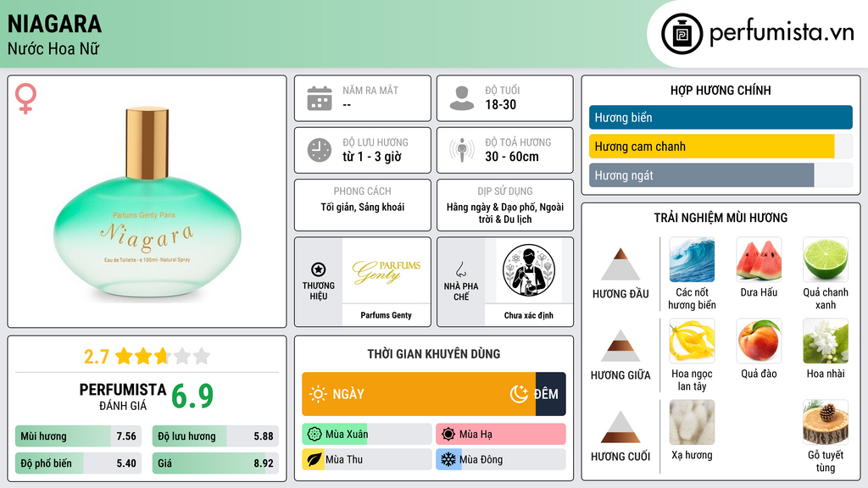Screen dimensions: 868x488
Task: Click the snowflake icon for Mùa Đông
Action: (448, 459)
